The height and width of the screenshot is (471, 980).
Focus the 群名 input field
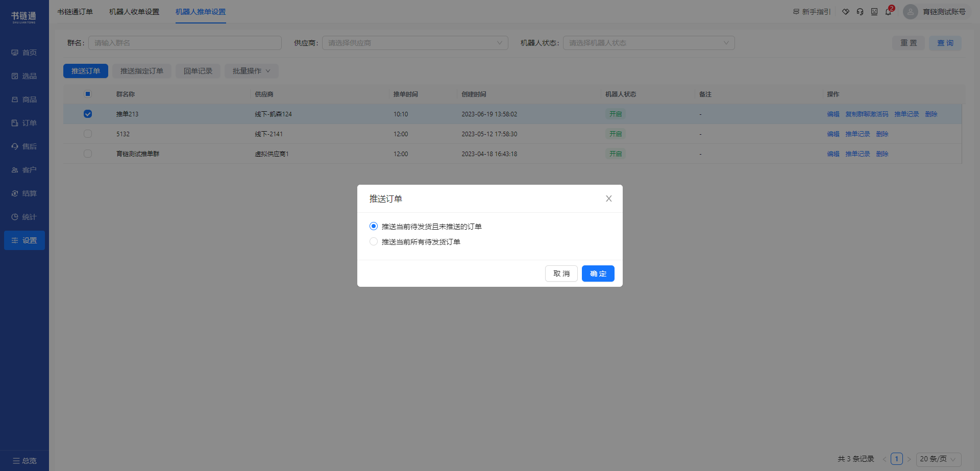185,43
